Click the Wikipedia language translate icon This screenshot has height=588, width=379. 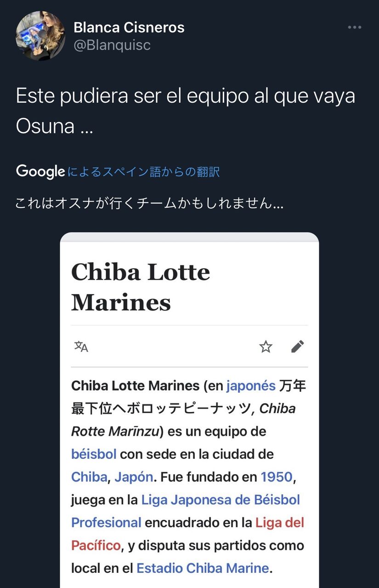(x=81, y=347)
